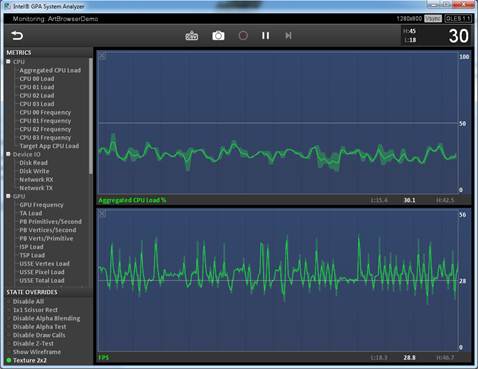
Task: Click the Aggregated CPU Load % chart label
Action: pyautogui.click(x=132, y=200)
